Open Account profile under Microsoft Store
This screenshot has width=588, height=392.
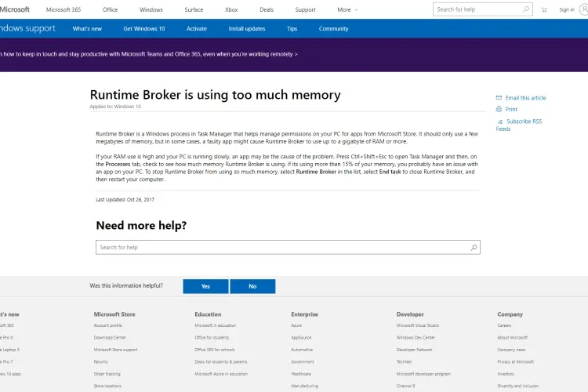pos(107,325)
